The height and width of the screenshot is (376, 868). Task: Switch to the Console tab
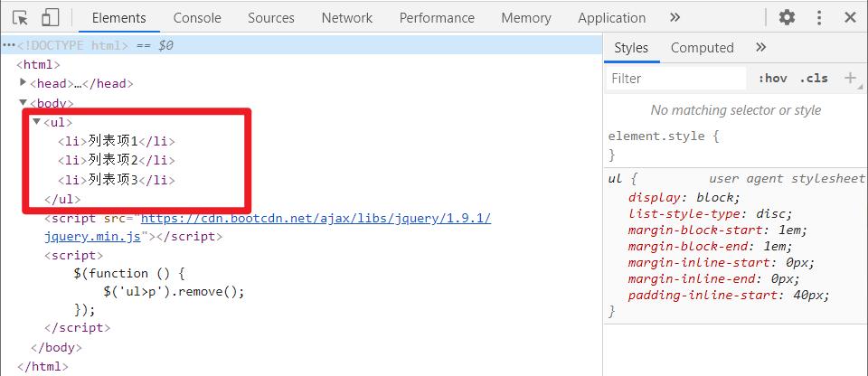tap(197, 18)
